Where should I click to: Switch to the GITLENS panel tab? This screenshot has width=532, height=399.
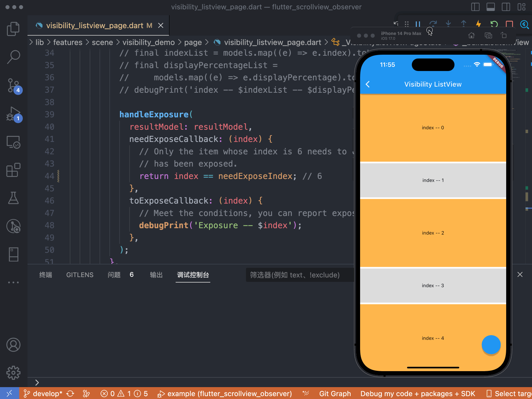[x=80, y=275]
